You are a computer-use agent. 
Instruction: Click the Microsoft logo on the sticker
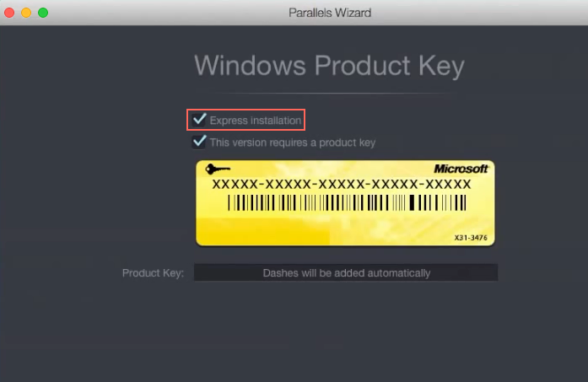[x=461, y=169]
